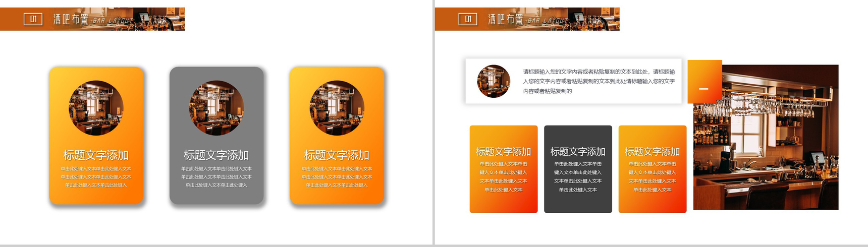Click BAR LAYOUT subtitle on the right slide
The height and width of the screenshot is (247, 868).
pyautogui.click(x=547, y=21)
